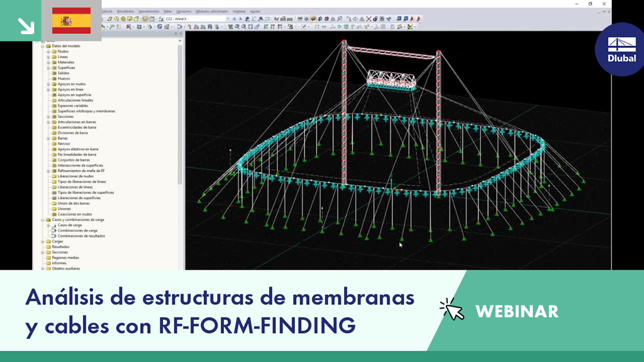This screenshot has width=644, height=362.
Task: Open the Módulos adicionales menu
Action: click(212, 11)
